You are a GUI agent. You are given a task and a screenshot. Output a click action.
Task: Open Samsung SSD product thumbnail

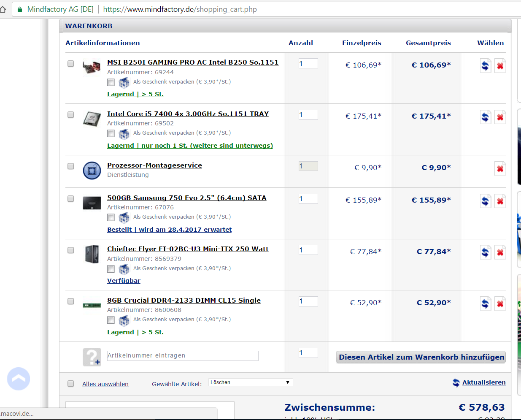(x=92, y=203)
